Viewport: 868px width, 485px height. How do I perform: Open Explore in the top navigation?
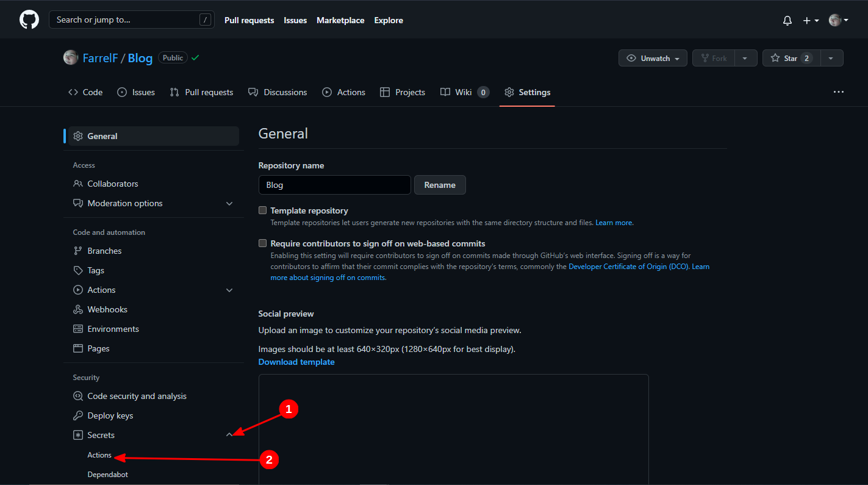coord(389,20)
